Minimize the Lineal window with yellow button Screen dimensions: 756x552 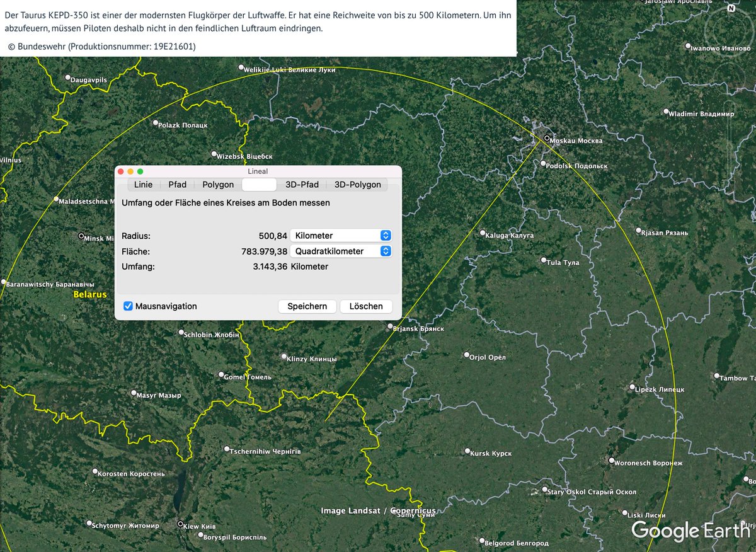point(130,171)
